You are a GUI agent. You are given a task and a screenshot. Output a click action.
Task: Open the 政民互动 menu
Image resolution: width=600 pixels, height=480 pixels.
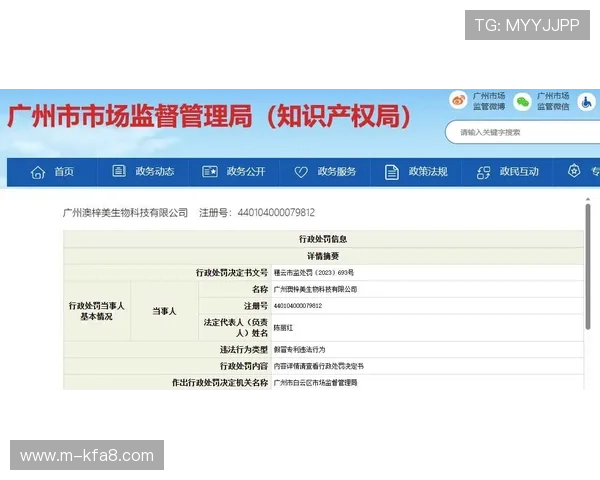[519, 171]
